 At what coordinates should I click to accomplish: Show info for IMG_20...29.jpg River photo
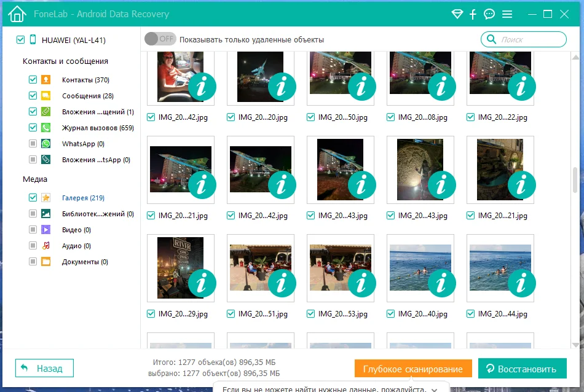pyautogui.click(x=202, y=283)
